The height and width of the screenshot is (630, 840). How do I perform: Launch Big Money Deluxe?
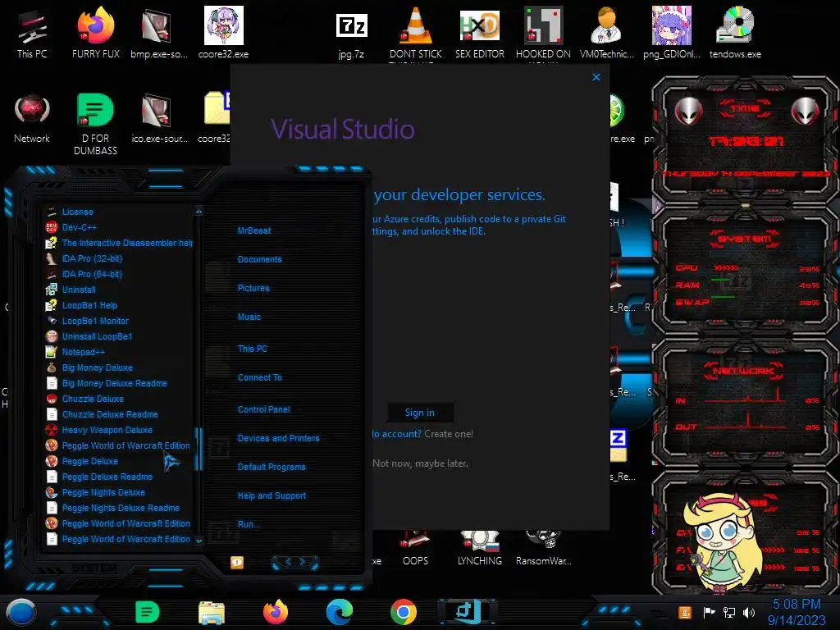point(98,367)
